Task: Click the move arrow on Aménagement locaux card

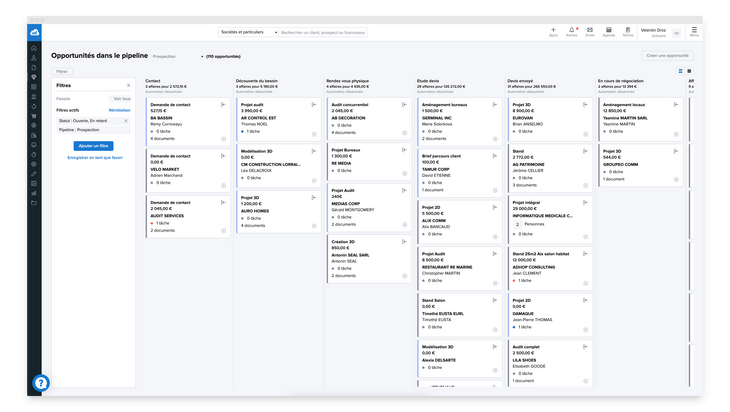Action: [x=676, y=105]
